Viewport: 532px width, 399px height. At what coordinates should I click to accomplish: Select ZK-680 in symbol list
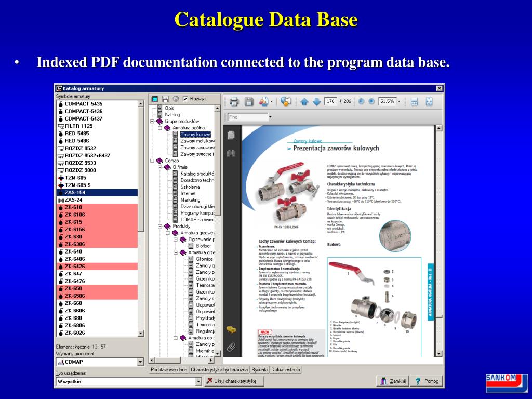(x=97, y=318)
